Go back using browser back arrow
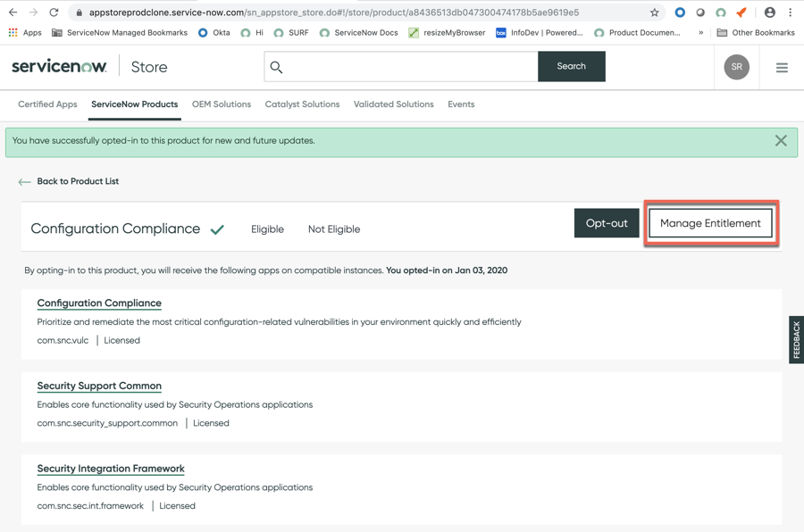This screenshot has width=804, height=532. click(13, 12)
